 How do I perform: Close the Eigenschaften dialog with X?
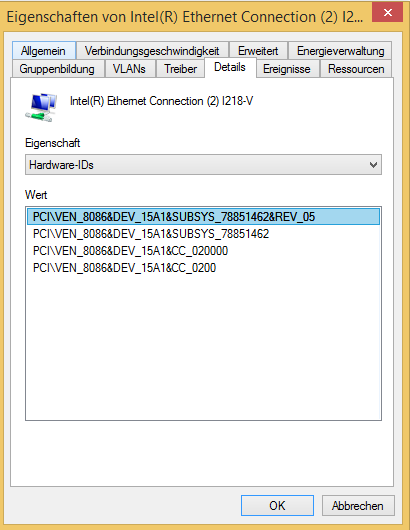click(388, 13)
